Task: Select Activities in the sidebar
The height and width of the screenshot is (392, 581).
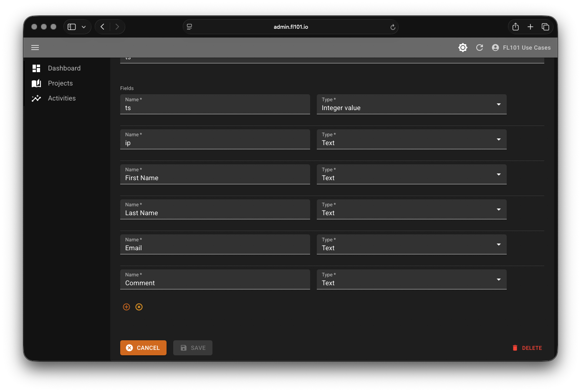Action: pyautogui.click(x=62, y=98)
